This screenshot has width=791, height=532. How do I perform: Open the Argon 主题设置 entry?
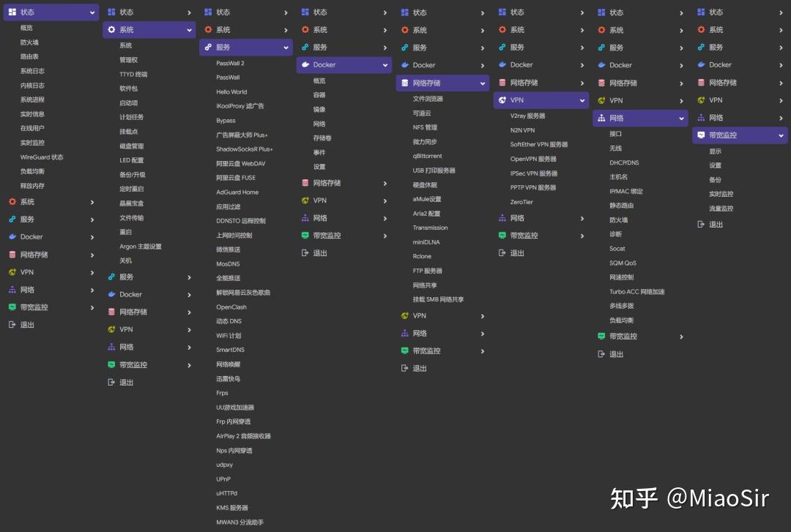click(140, 246)
